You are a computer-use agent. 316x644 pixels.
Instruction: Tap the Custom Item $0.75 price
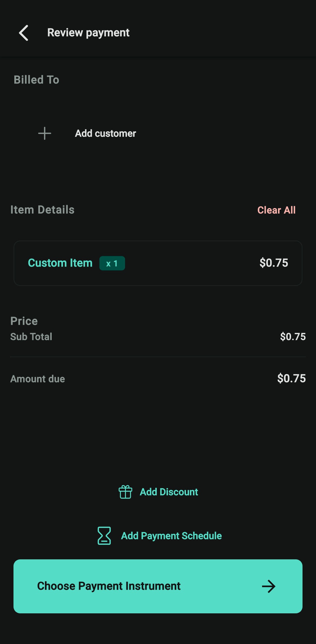(x=274, y=263)
